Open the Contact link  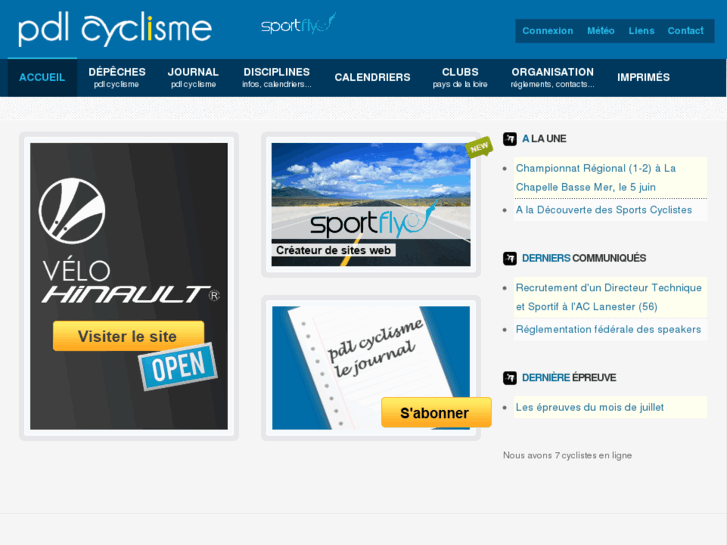(x=685, y=31)
